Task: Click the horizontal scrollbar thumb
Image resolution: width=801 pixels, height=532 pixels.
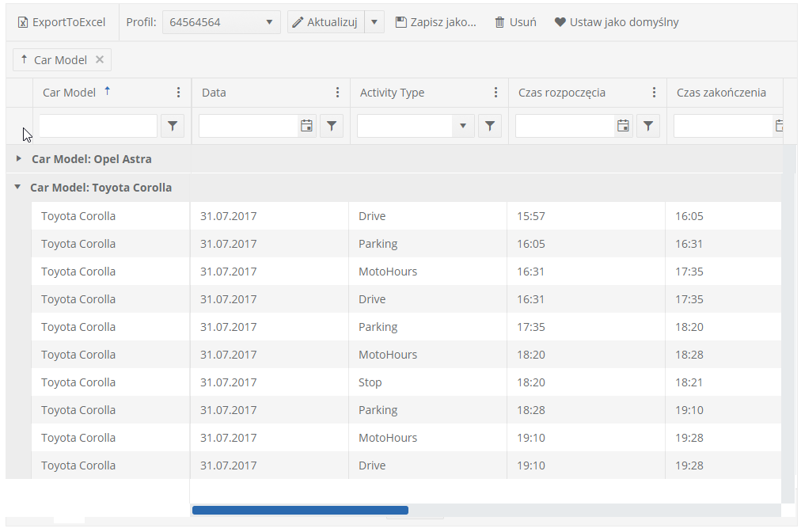Action: 300,511
